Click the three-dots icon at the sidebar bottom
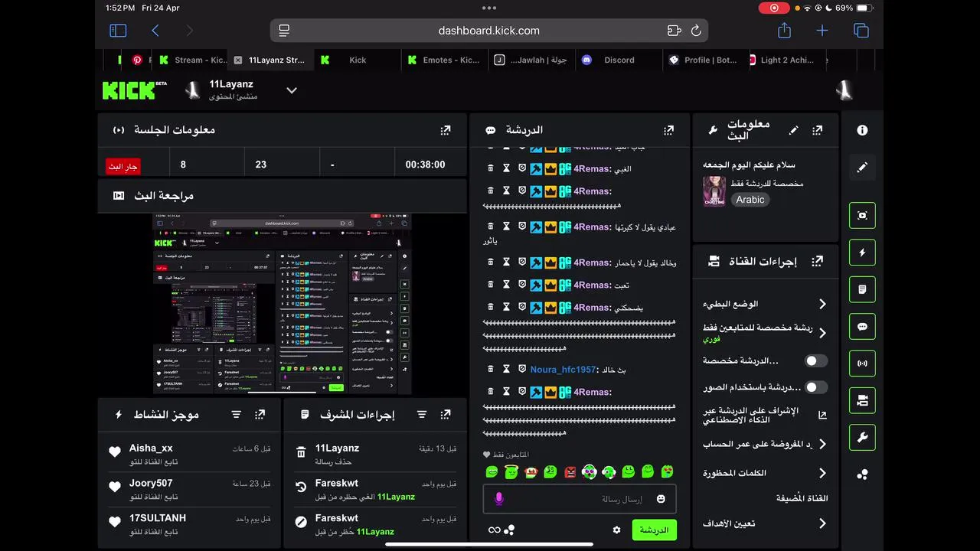This screenshot has height=551, width=980. 862,474
